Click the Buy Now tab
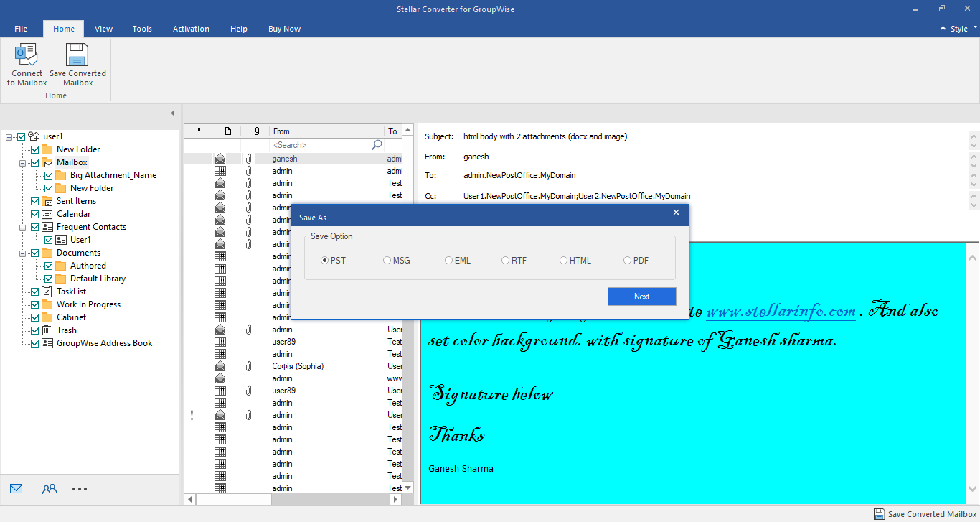Viewport: 980px width, 522px height. click(284, 29)
